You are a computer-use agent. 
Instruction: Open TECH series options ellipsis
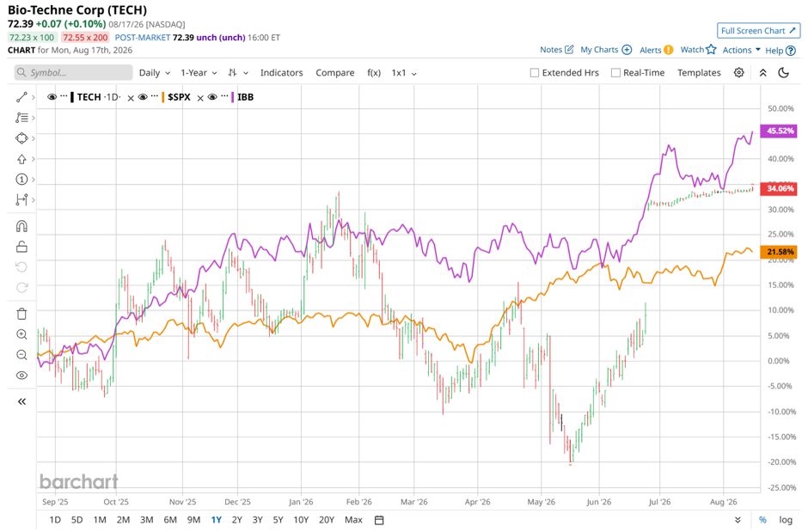[64, 96]
